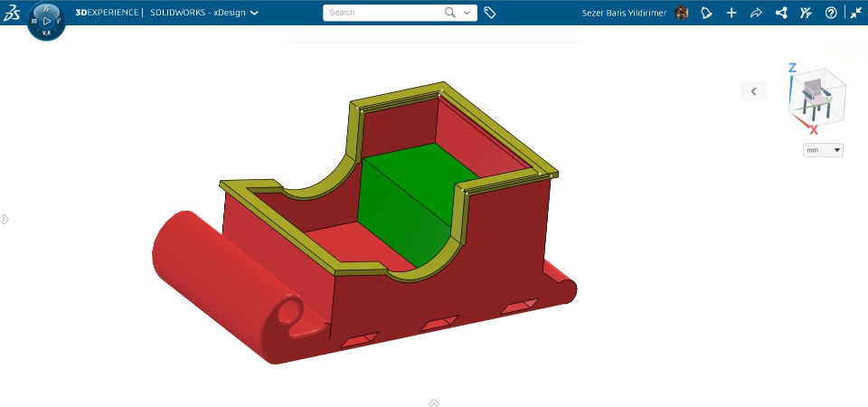Click the user avatar picture
The width and height of the screenshot is (868, 407).
coord(682,13)
